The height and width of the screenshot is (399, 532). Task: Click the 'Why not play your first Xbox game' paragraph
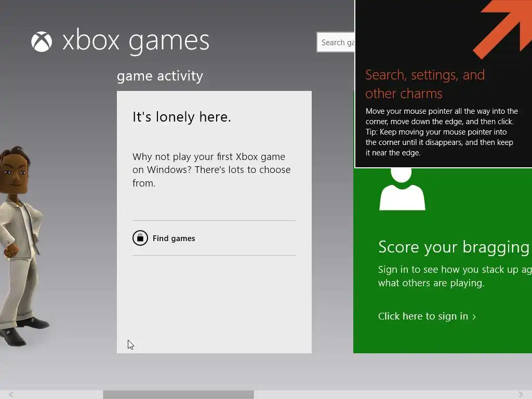point(211,170)
